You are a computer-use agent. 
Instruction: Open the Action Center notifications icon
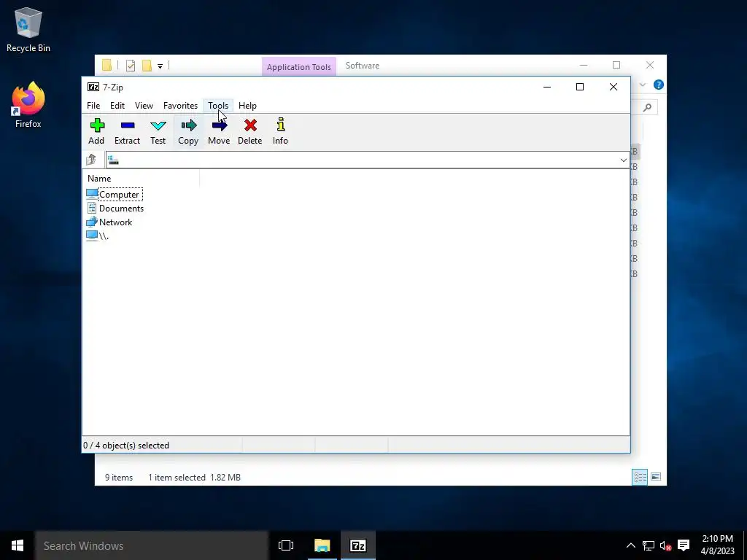click(x=684, y=545)
